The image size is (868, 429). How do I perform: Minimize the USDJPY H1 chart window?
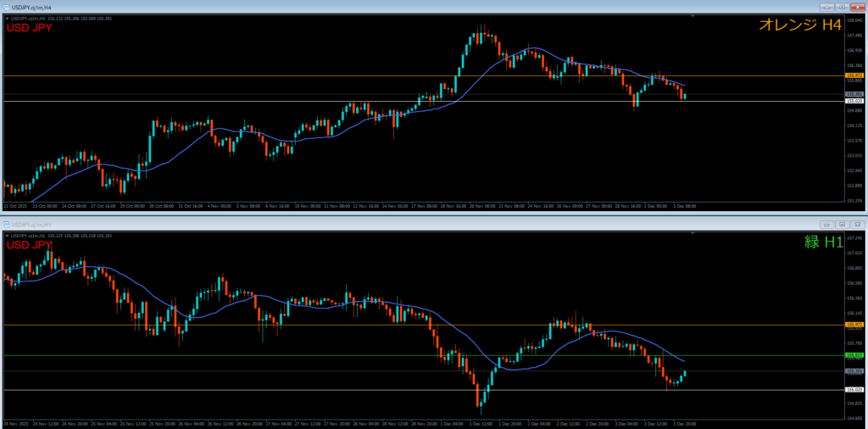[x=826, y=224]
